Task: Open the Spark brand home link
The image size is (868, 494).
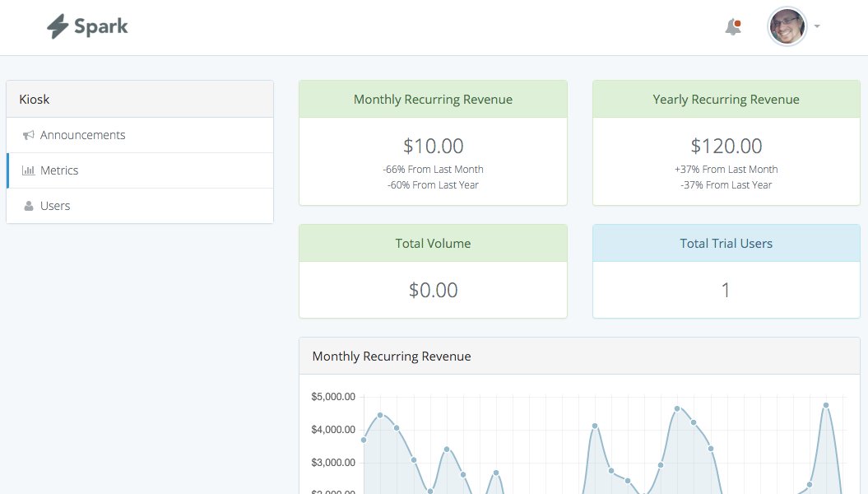Action: [86, 26]
